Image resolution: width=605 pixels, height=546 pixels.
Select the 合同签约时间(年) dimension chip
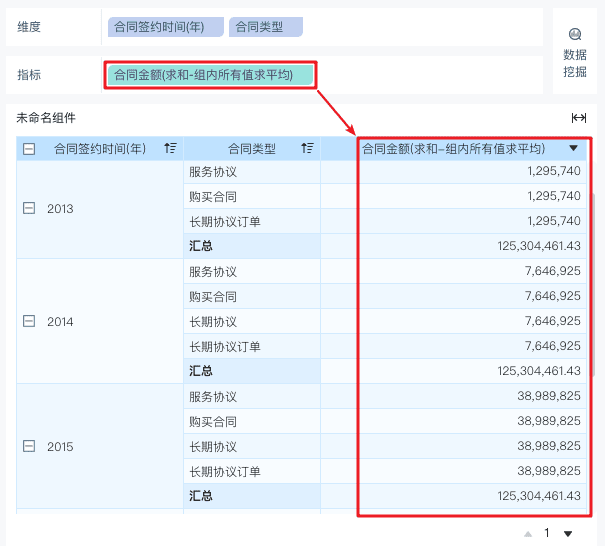click(x=166, y=27)
